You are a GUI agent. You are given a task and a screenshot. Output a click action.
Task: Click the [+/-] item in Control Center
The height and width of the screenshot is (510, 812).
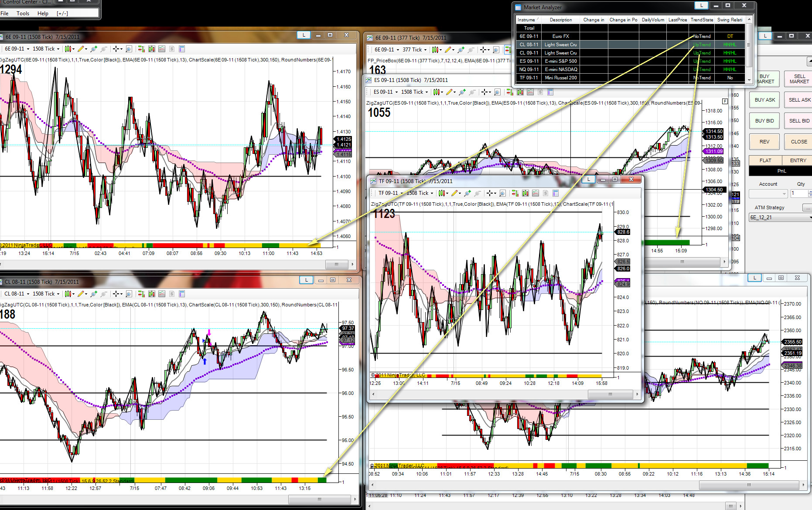coord(62,14)
